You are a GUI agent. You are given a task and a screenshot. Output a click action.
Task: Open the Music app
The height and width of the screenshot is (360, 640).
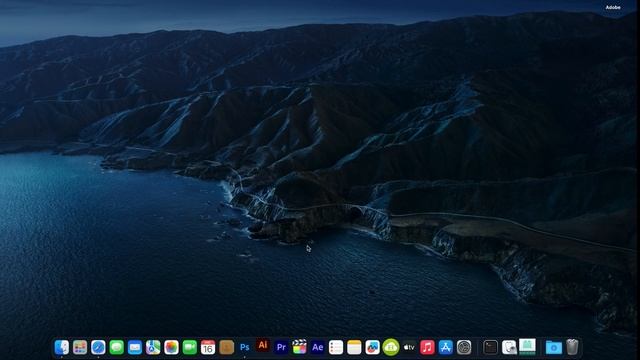coord(427,347)
